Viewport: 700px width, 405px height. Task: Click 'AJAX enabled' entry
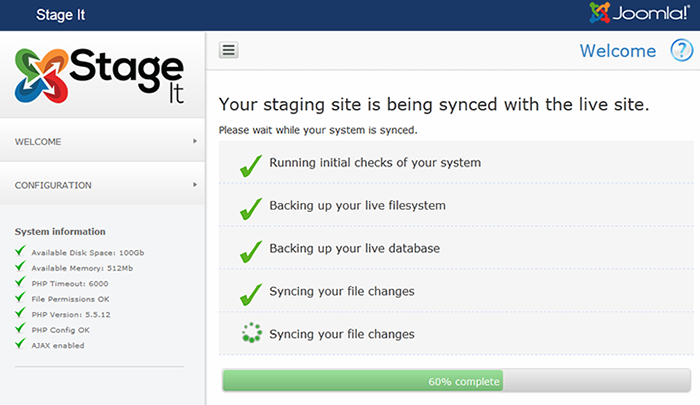click(x=58, y=346)
